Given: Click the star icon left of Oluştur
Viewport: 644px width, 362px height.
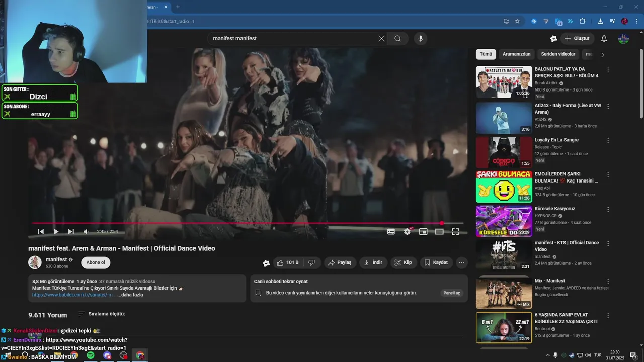Looking at the screenshot, I should click(553, 38).
